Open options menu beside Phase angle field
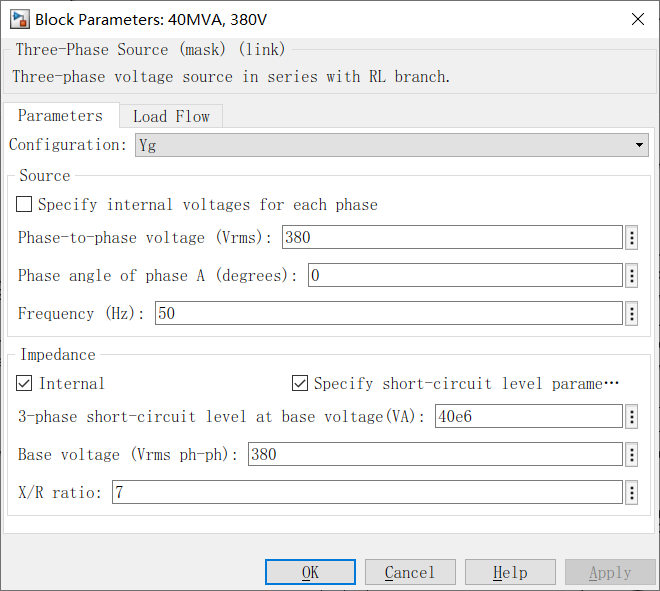Image resolution: width=660 pixels, height=591 pixels. 632,275
